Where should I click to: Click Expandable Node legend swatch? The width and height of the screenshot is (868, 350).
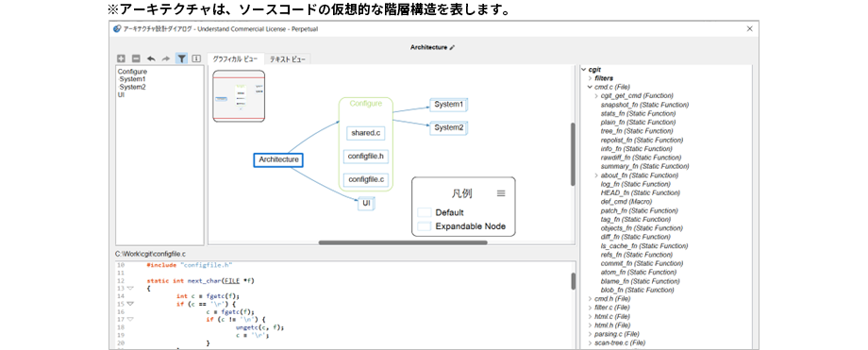tap(424, 226)
